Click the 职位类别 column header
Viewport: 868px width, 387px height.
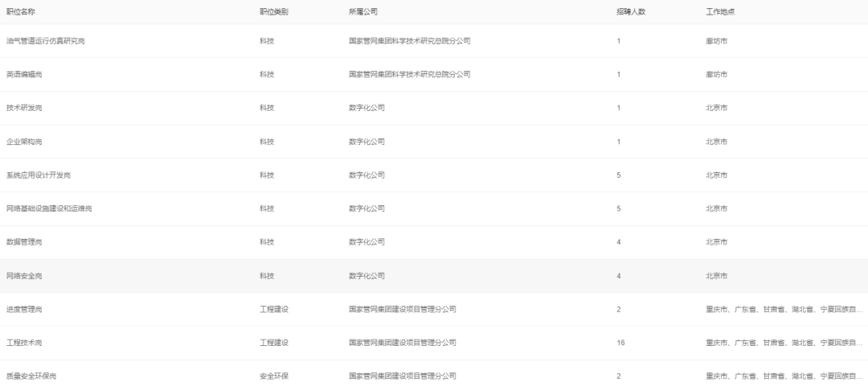click(274, 11)
